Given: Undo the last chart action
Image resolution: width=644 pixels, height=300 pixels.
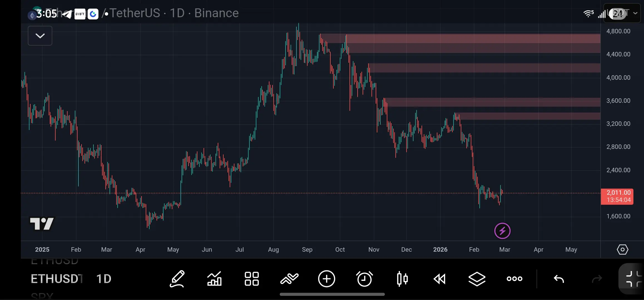Looking at the screenshot, I should pos(559,279).
